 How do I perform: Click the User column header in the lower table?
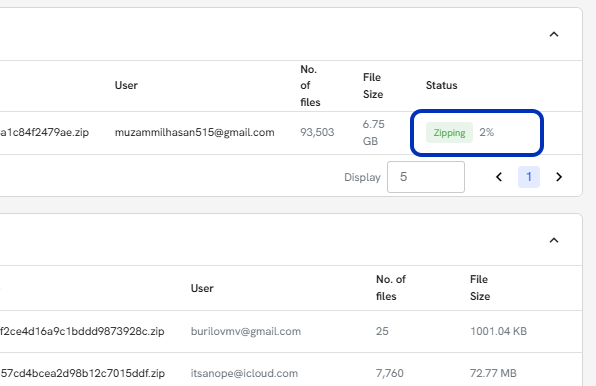pyautogui.click(x=202, y=288)
